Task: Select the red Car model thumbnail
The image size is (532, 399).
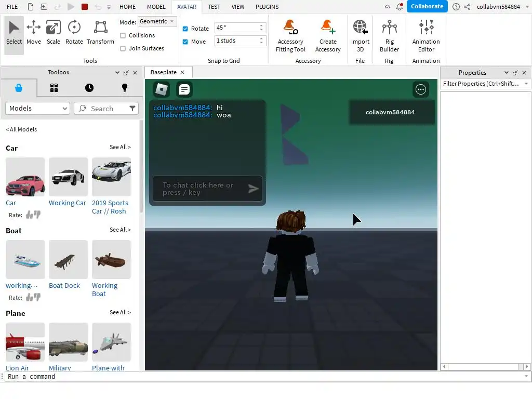Action: tap(25, 177)
